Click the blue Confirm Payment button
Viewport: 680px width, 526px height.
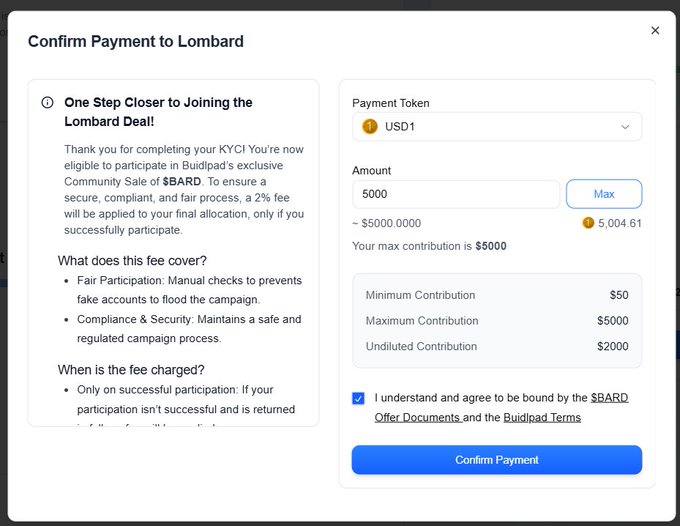tap(497, 460)
